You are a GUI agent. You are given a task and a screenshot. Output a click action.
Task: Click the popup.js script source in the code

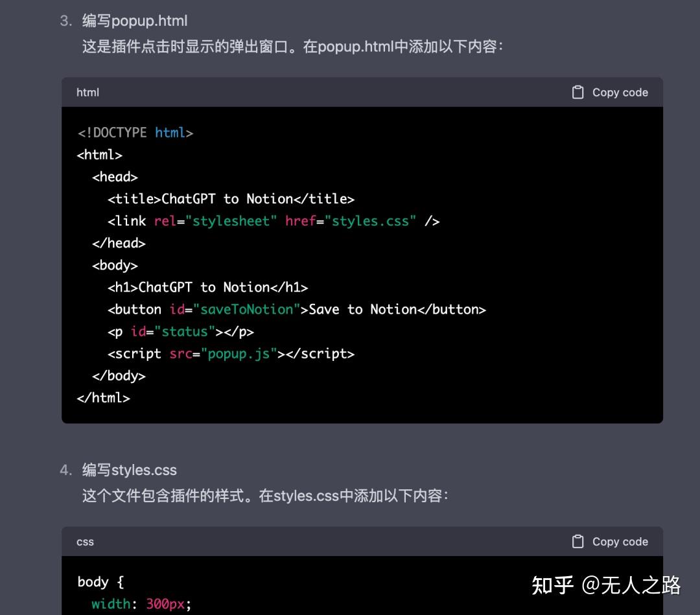(x=240, y=353)
